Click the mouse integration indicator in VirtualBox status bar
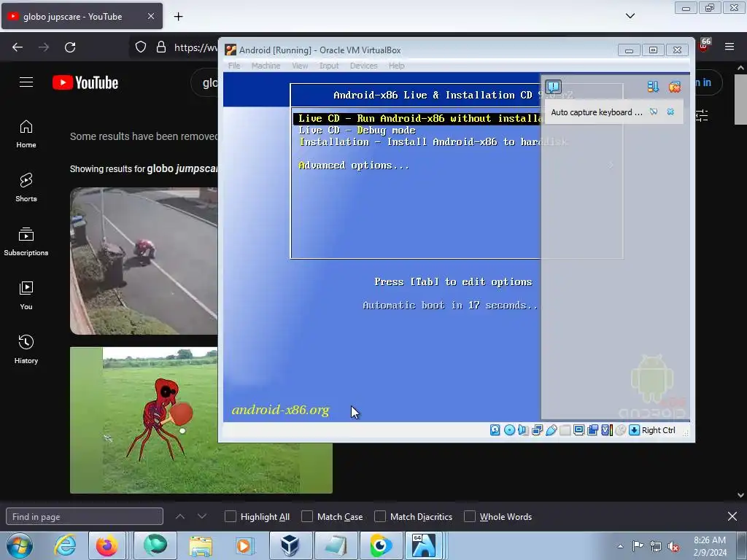The image size is (747, 560). (620, 430)
